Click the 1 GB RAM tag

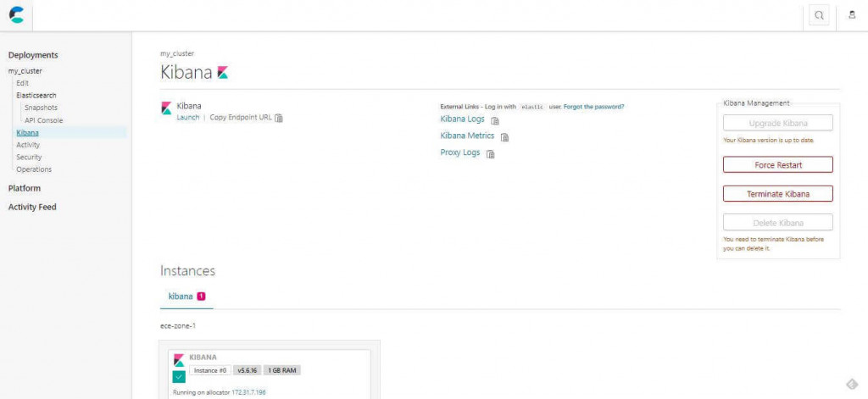click(x=281, y=370)
